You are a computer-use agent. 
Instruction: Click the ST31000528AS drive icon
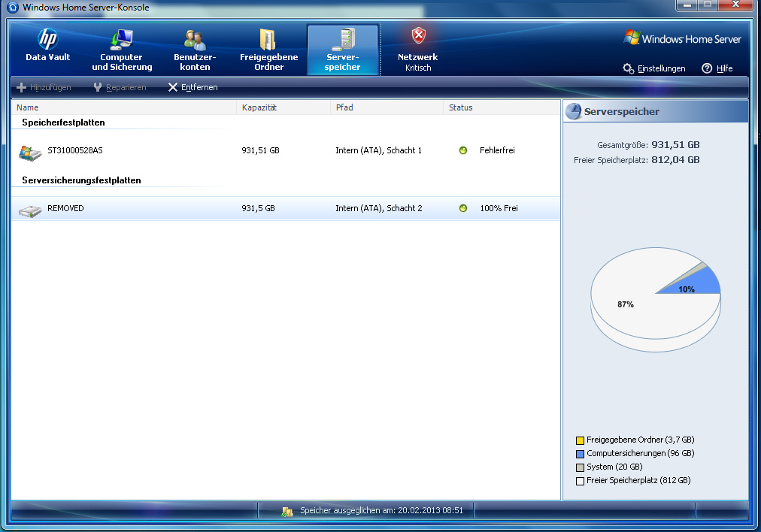30,153
